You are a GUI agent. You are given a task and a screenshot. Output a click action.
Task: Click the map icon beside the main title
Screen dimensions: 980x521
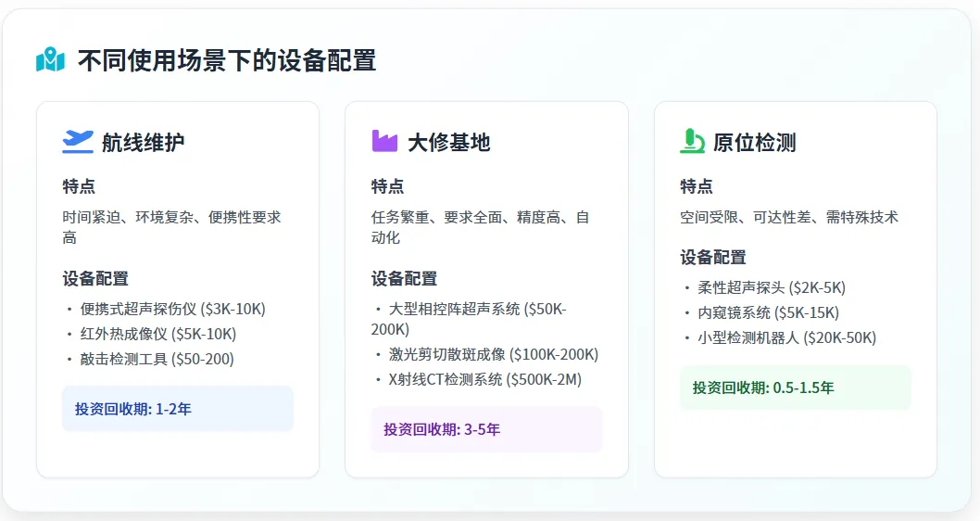point(50,60)
